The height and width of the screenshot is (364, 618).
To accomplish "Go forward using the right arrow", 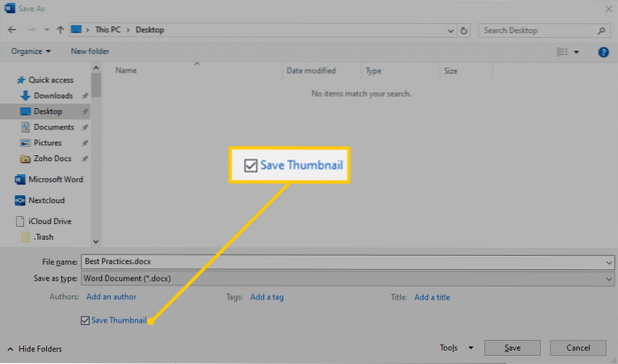I will point(31,30).
